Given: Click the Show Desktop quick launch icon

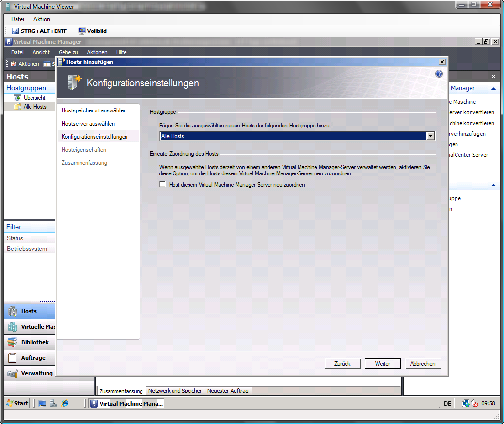Looking at the screenshot, I should [x=42, y=403].
